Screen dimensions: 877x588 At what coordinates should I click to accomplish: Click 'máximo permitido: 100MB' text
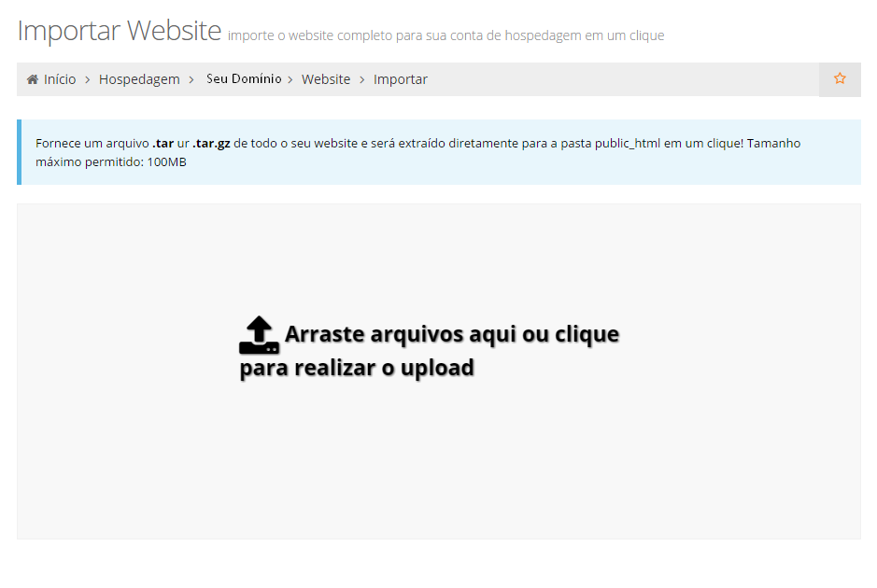111,162
